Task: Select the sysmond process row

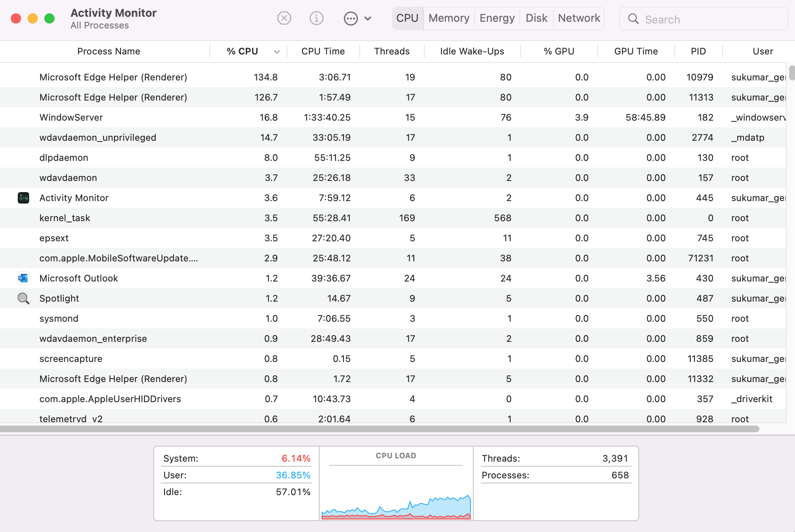Action: pos(393,318)
